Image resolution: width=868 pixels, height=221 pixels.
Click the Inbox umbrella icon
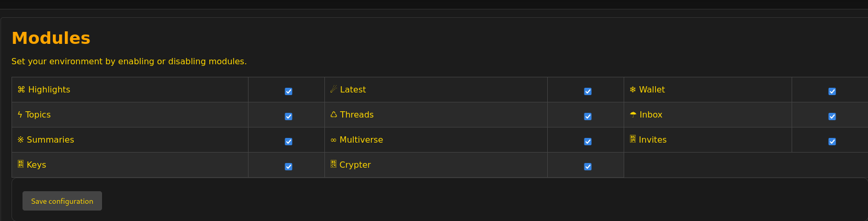(633, 115)
